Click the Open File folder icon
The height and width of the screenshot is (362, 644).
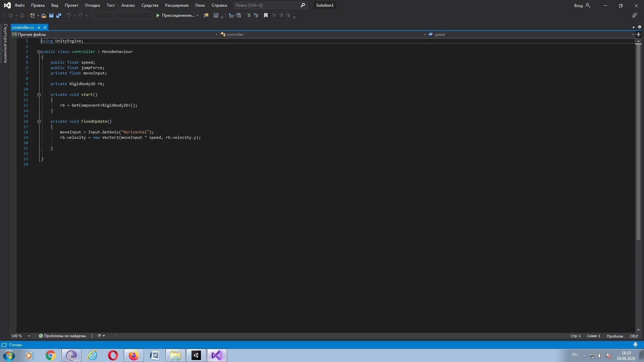point(44,15)
